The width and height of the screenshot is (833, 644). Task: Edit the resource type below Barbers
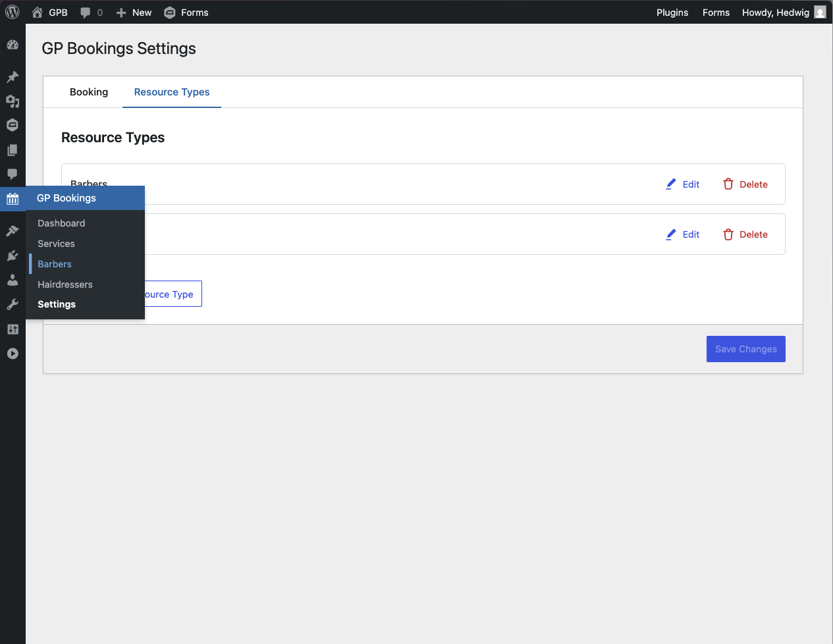pyautogui.click(x=682, y=234)
